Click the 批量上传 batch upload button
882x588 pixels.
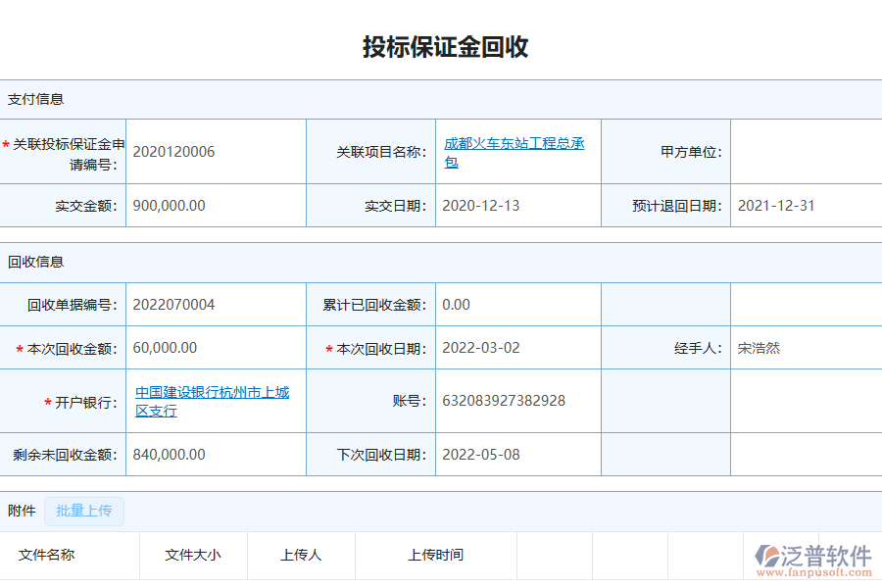click(x=84, y=512)
